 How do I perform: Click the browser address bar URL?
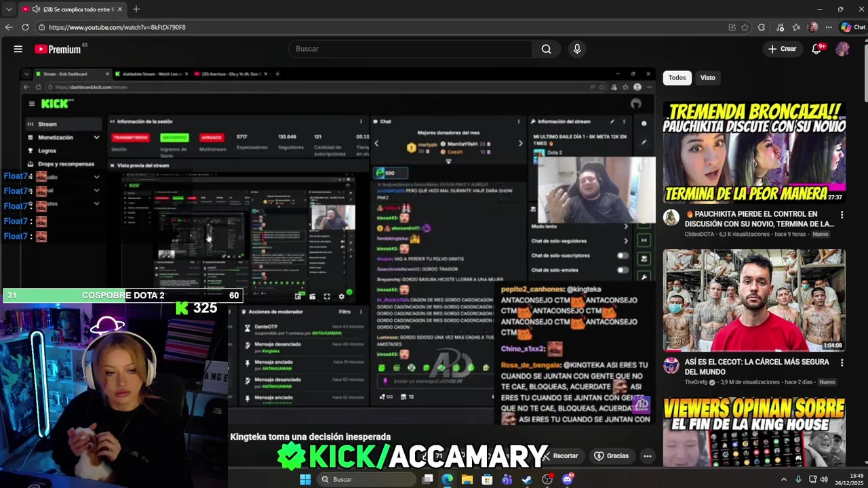[x=117, y=27]
